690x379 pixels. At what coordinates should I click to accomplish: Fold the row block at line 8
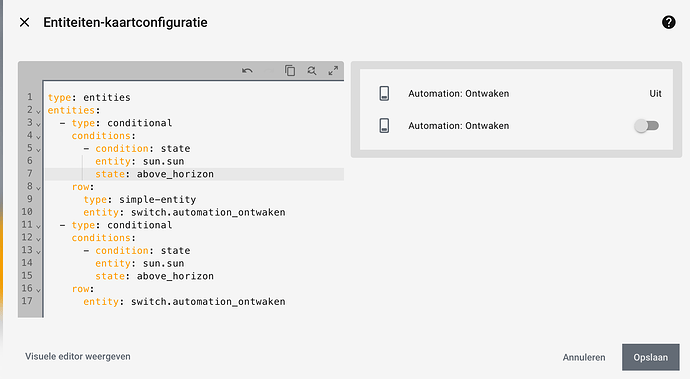tap(38, 188)
